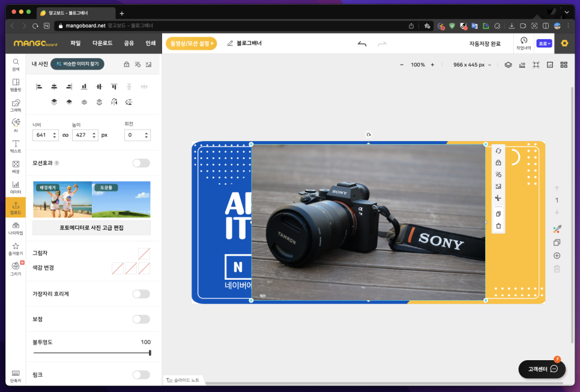The width and height of the screenshot is (580, 392).
Task: Open the 즐겨찾기 favorites sidebar panel
Action: point(16,249)
